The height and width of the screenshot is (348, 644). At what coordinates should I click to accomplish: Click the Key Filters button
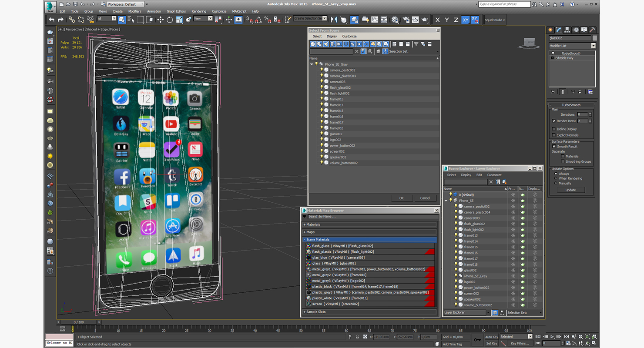pos(520,343)
